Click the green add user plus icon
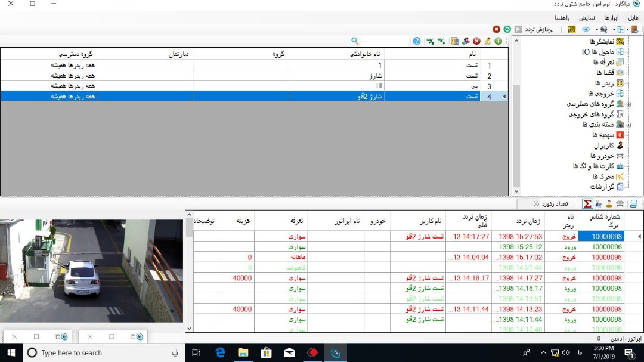The image size is (644, 362). (x=498, y=41)
